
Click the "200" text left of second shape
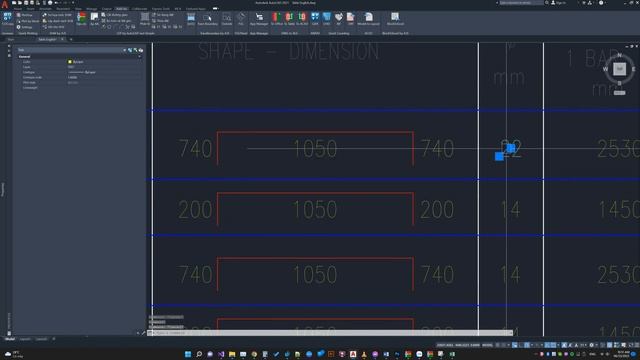coord(195,209)
